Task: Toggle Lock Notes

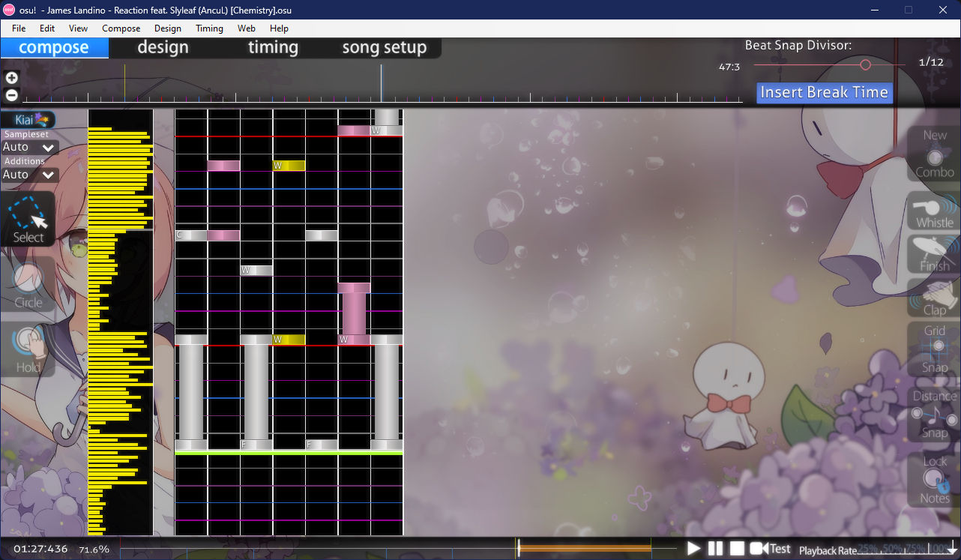Action: 934,479
